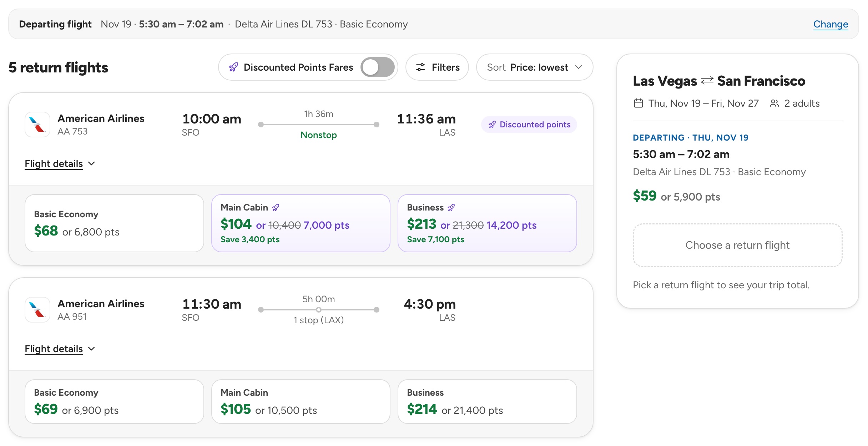Select Basic Economy $69 fare on AA 951

pyautogui.click(x=114, y=401)
